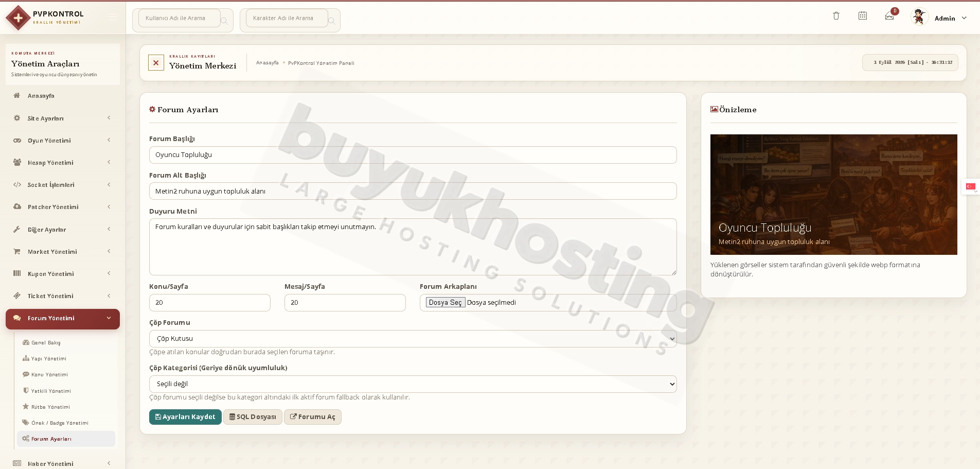Click search icon next to Karakter Adı field
The width and height of the screenshot is (980, 469).
332,21
